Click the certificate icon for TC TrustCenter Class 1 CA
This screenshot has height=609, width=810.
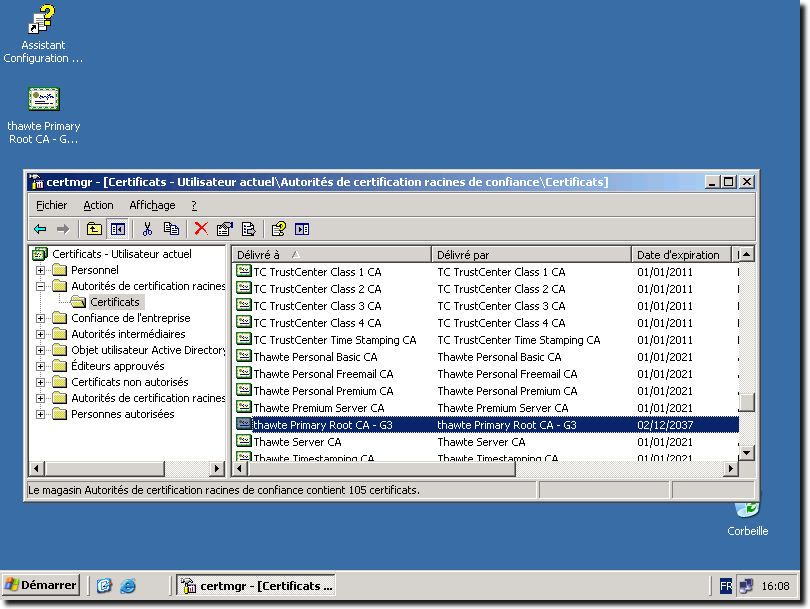pos(244,271)
